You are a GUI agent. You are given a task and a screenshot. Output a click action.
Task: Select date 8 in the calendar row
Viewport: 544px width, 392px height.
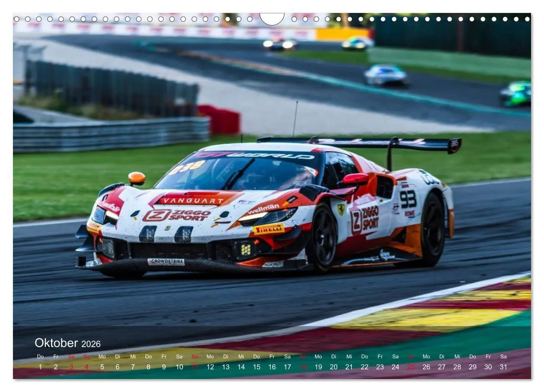[x=148, y=367]
